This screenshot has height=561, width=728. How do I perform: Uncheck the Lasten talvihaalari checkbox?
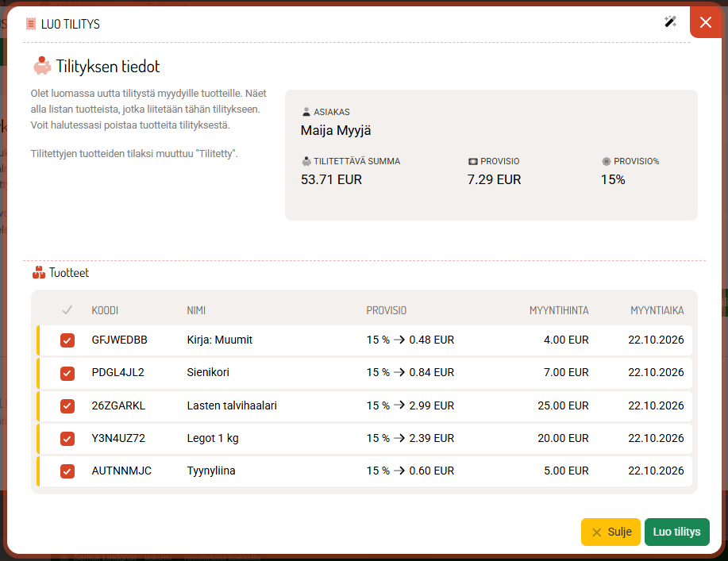tap(67, 406)
